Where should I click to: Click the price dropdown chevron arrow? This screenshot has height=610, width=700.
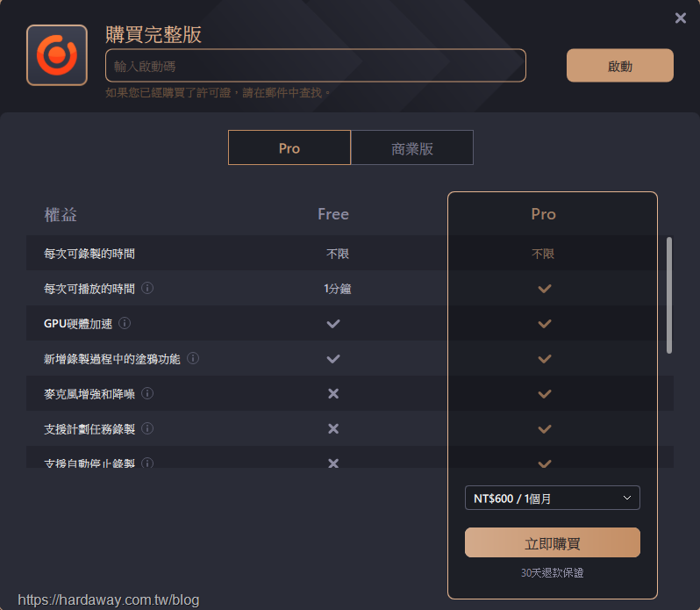coord(627,498)
